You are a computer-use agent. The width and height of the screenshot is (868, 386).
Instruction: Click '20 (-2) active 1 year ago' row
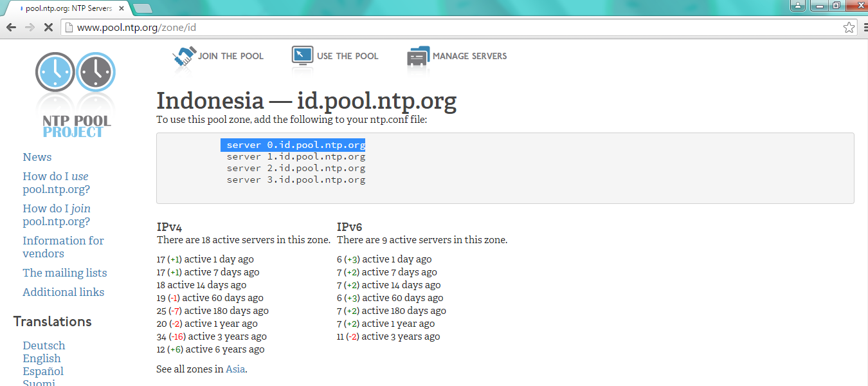click(x=207, y=324)
